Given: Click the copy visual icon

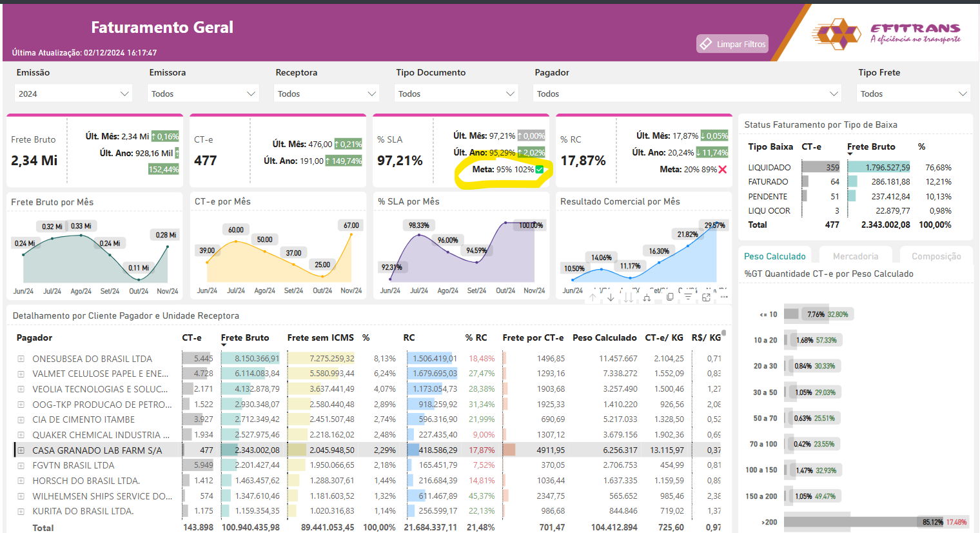Looking at the screenshot, I should pyautogui.click(x=671, y=297).
